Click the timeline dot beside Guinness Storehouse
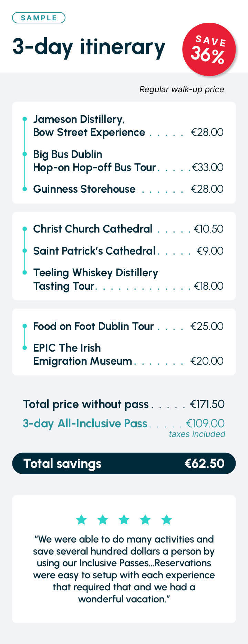 point(24,189)
